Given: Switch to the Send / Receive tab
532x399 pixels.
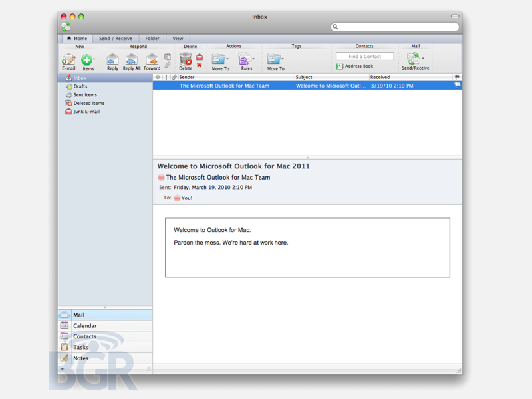Looking at the screenshot, I should tap(116, 39).
